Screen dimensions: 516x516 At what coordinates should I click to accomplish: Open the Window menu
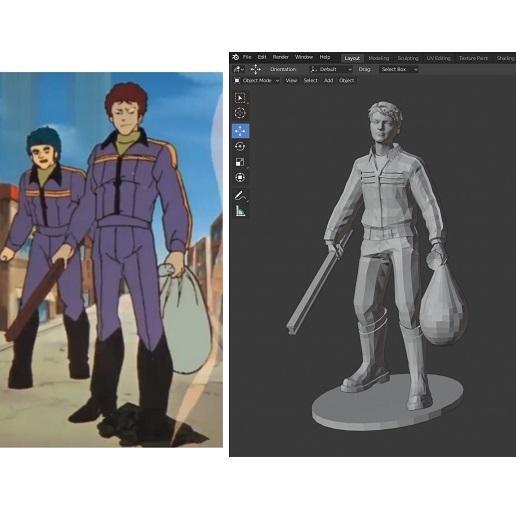click(304, 57)
